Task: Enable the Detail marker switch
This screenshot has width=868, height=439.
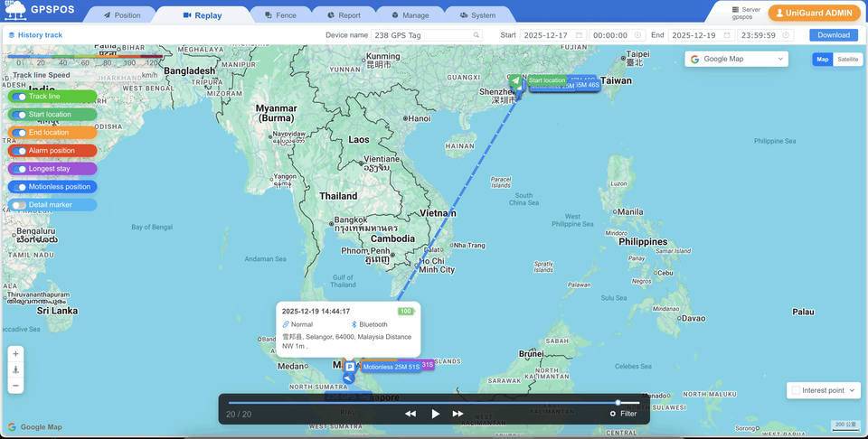Action: 19,205
